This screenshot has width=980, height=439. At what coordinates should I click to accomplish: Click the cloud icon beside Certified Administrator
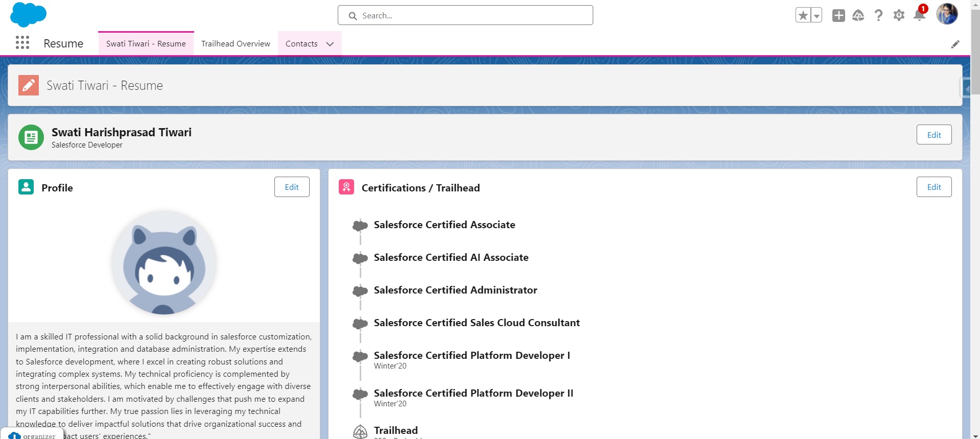360,290
